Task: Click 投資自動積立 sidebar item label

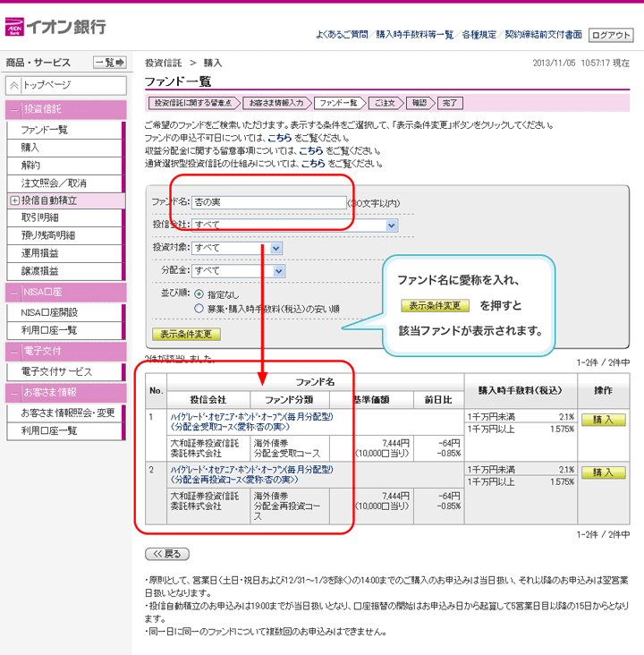Action: [x=49, y=200]
